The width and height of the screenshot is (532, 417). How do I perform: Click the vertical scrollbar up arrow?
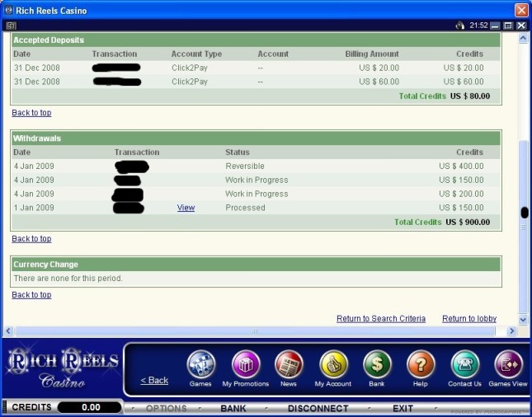[x=523, y=38]
